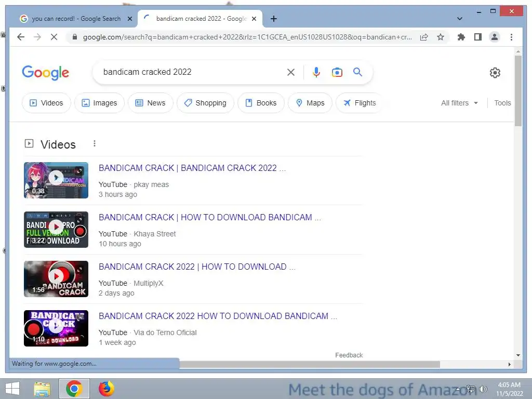Filter results by News

tap(150, 103)
